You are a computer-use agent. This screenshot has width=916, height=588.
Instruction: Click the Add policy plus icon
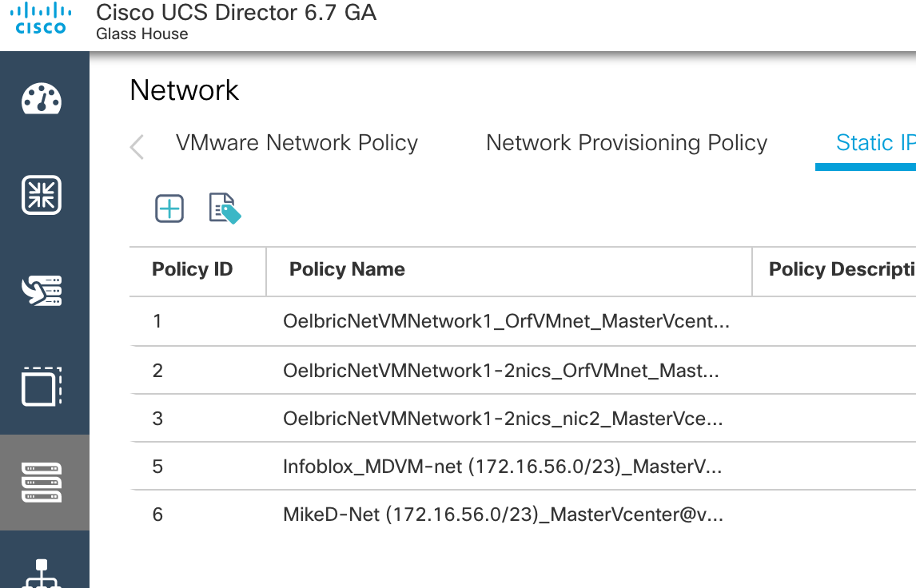point(169,209)
